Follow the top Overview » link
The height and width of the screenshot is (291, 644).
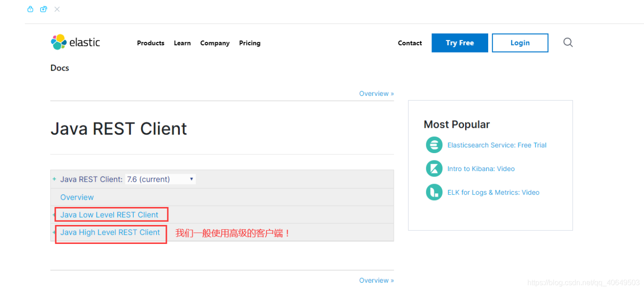[x=377, y=94]
